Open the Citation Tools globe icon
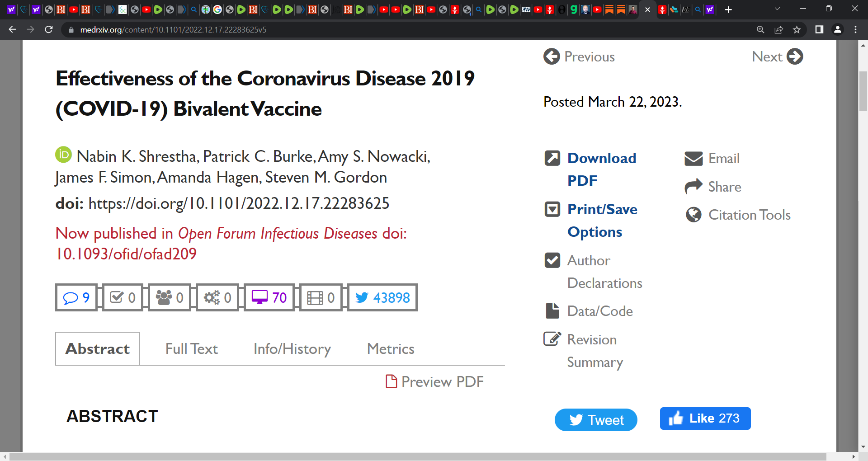This screenshot has height=461, width=868. pyautogui.click(x=693, y=215)
